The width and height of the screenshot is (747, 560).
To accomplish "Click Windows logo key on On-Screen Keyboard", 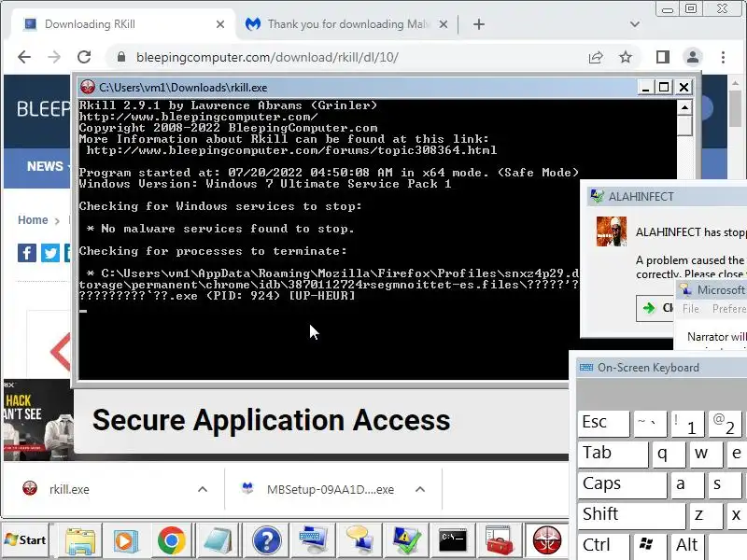I will (650, 546).
